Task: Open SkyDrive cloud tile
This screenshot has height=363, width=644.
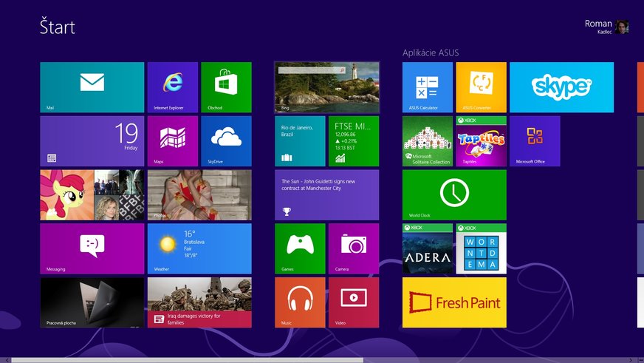Action: click(x=227, y=140)
